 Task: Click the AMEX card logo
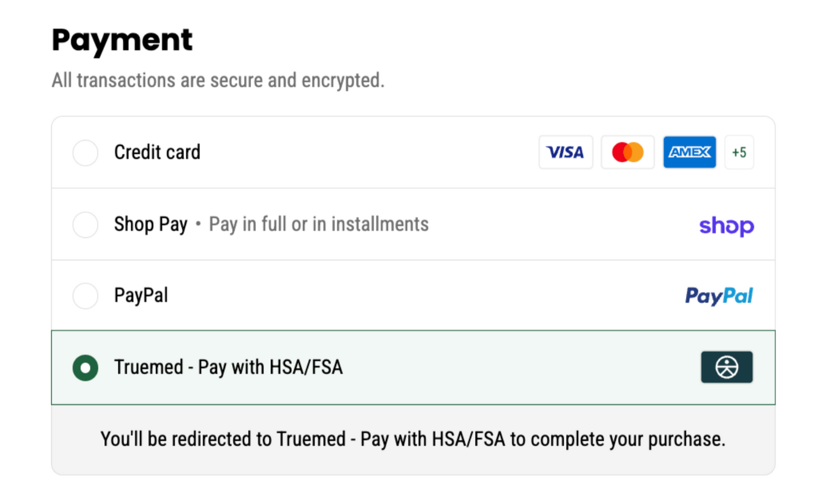[690, 152]
